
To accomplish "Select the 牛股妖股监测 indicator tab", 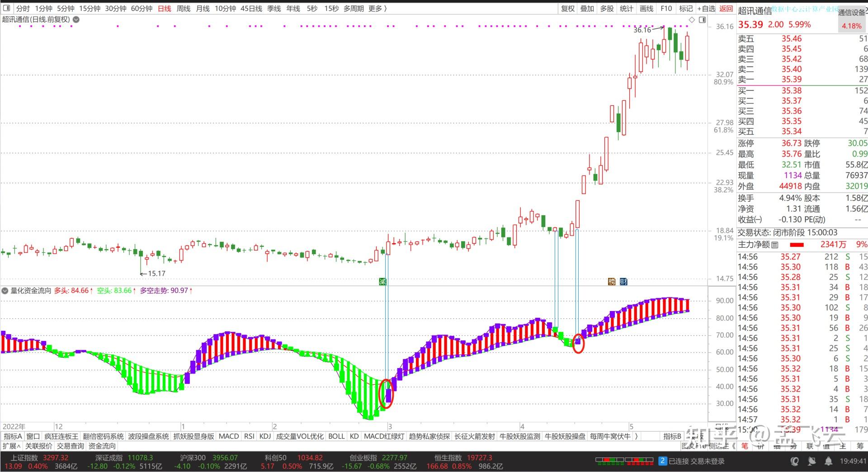I will (520, 436).
